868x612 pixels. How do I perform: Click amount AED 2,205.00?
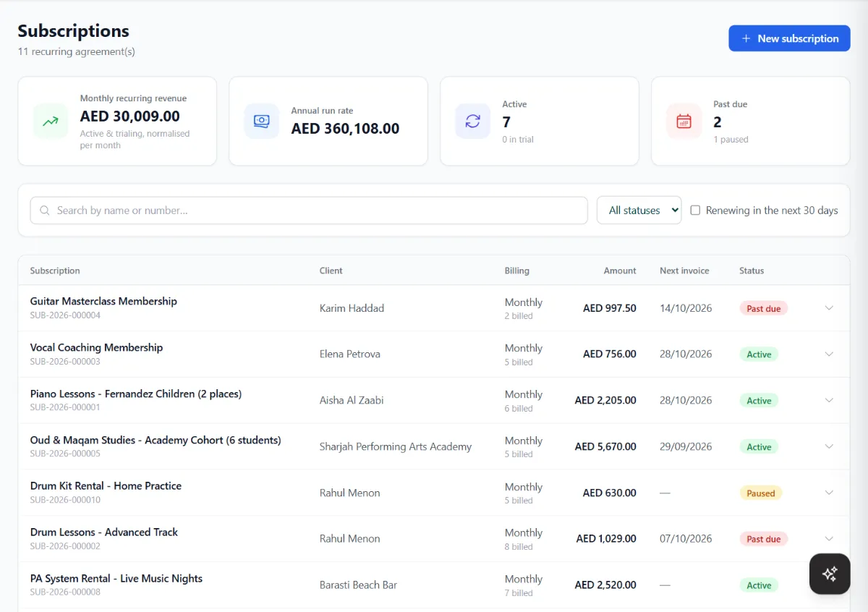pos(605,400)
